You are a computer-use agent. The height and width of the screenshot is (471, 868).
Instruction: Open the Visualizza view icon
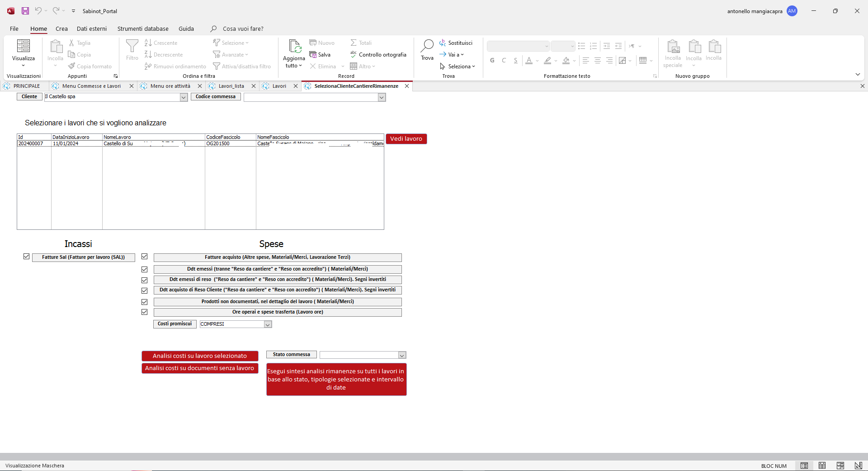coord(24,46)
